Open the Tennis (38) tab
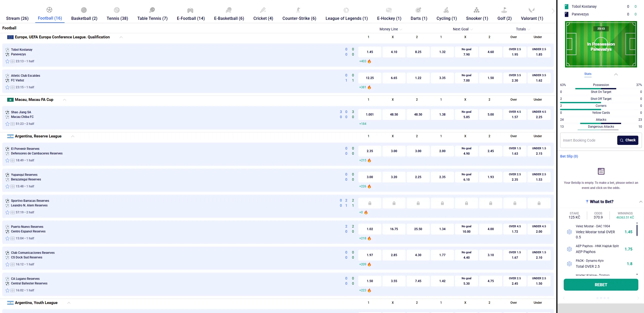Image resolution: width=644 pixels, height=313 pixels. pos(117,18)
